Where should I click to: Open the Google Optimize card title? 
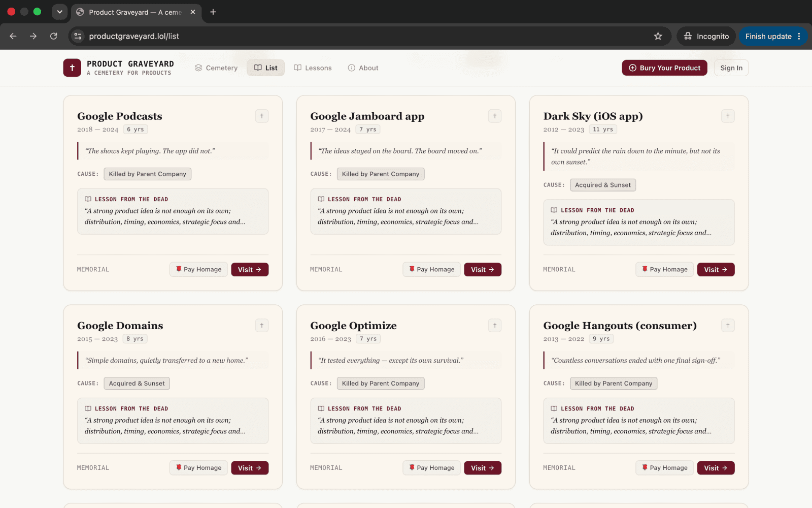353,326
